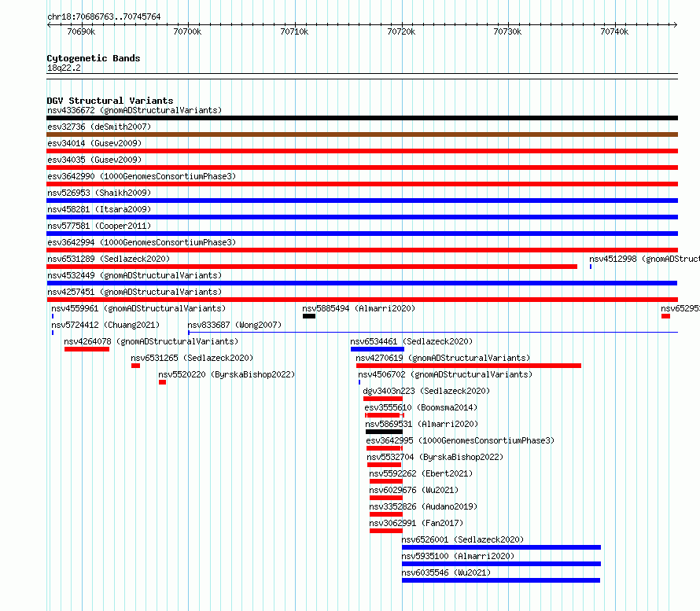Screen dimensions: 700x611
Task: Click the esv3642995 1000GenomesConsortiumPhase3 label
Action: coord(460,440)
